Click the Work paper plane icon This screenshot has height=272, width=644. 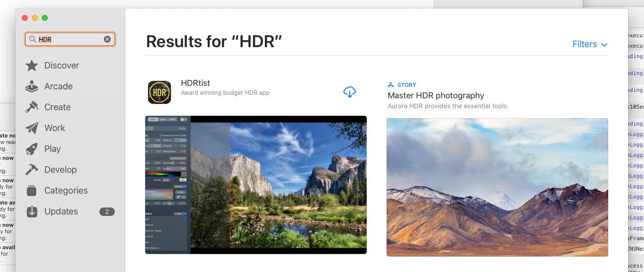point(32,128)
